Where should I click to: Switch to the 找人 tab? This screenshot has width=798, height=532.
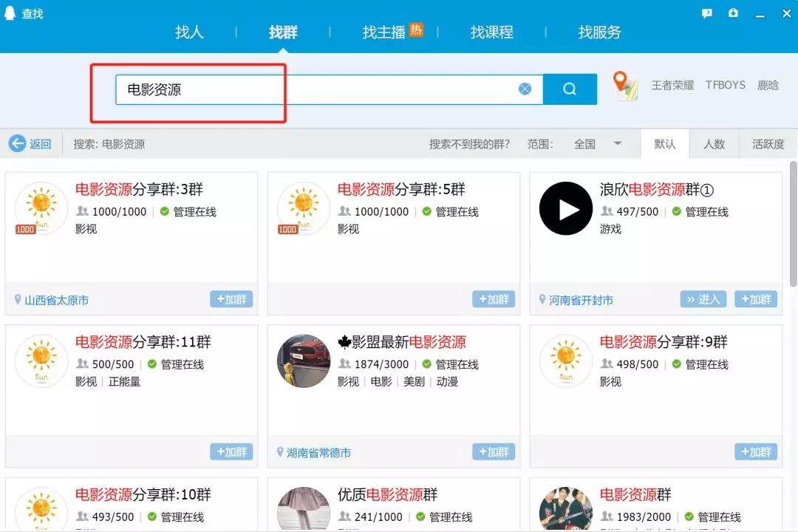pyautogui.click(x=189, y=32)
